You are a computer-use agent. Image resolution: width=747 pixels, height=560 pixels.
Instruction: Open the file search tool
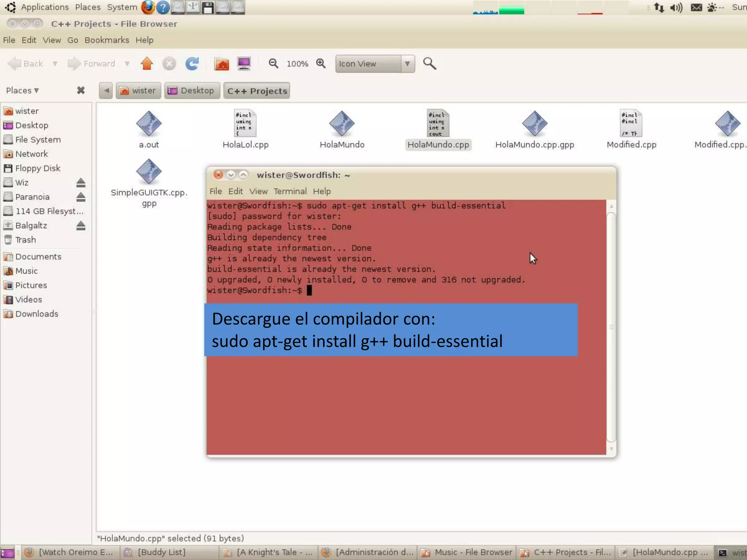429,64
